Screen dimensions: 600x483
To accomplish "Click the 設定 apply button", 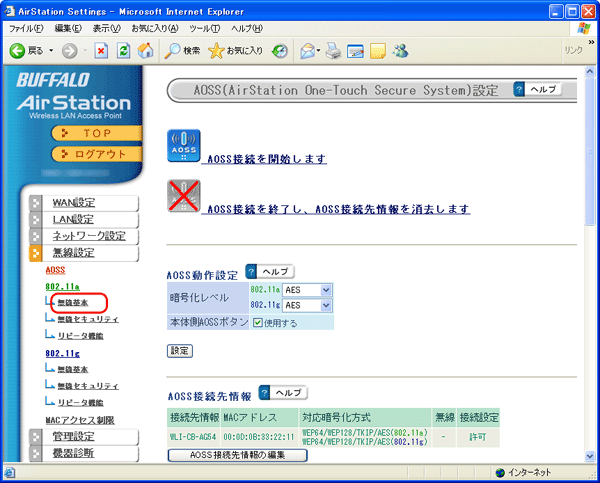I will (179, 351).
